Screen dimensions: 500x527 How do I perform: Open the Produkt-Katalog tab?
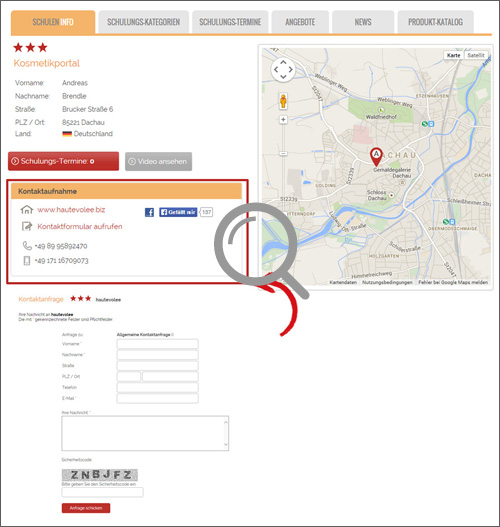435,22
